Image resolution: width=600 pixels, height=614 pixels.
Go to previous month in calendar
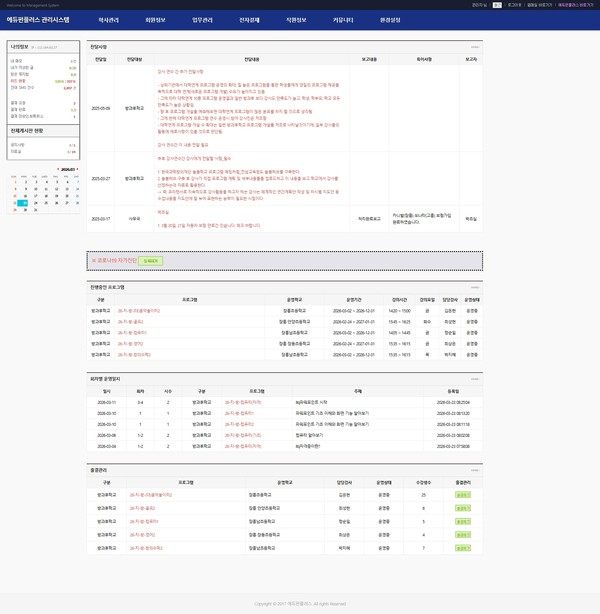(58, 169)
